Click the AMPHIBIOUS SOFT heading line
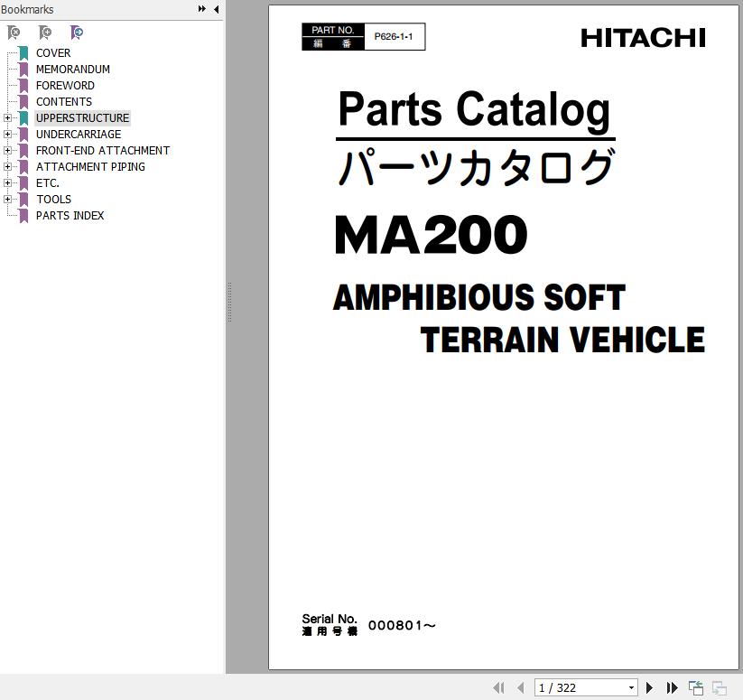This screenshot has width=743, height=700. pos(479,298)
